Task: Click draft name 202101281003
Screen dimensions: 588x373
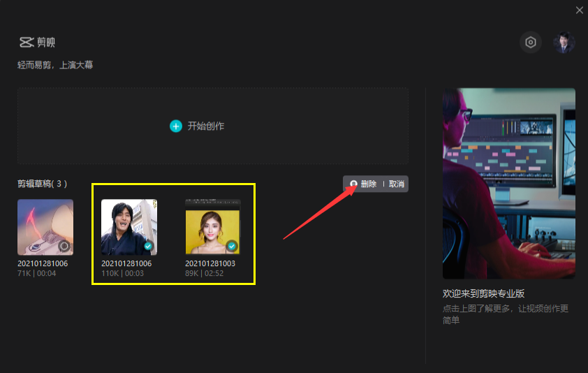Action: (x=210, y=263)
